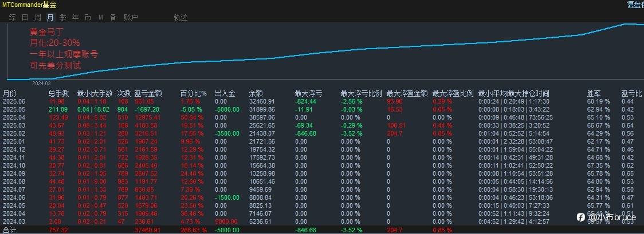Click the 106.51 floating profit cell
The height and width of the screenshot is (234, 644).
[x=396, y=125]
